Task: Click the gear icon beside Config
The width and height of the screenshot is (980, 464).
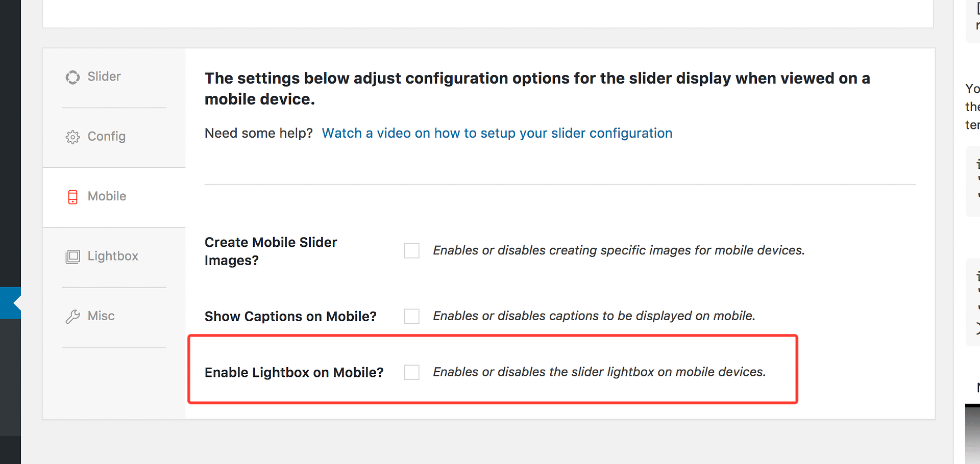Action: click(72, 137)
